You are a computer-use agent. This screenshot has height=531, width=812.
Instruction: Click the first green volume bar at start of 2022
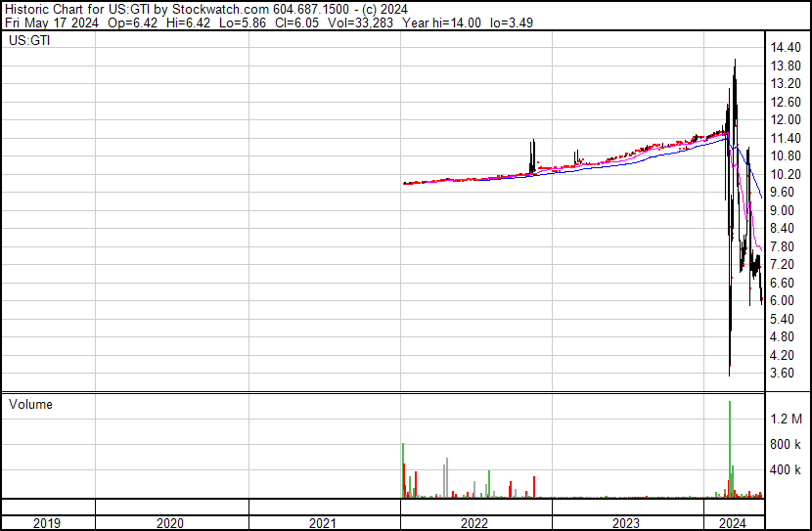(x=403, y=470)
